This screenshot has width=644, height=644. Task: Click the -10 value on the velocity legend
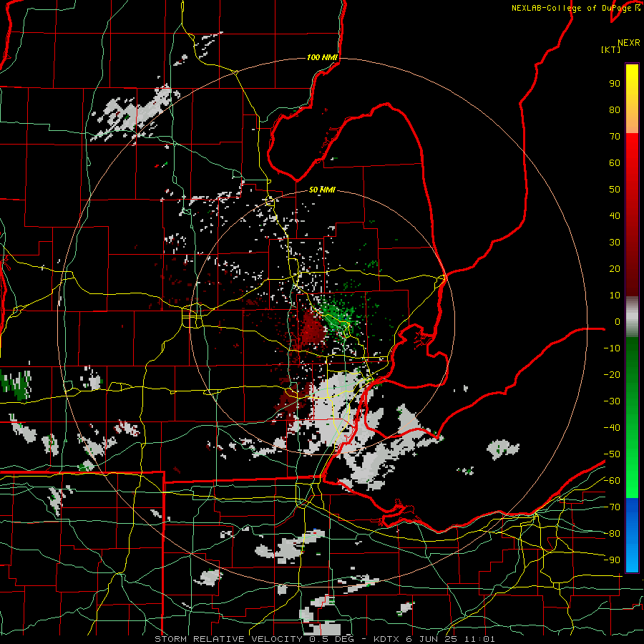click(612, 348)
